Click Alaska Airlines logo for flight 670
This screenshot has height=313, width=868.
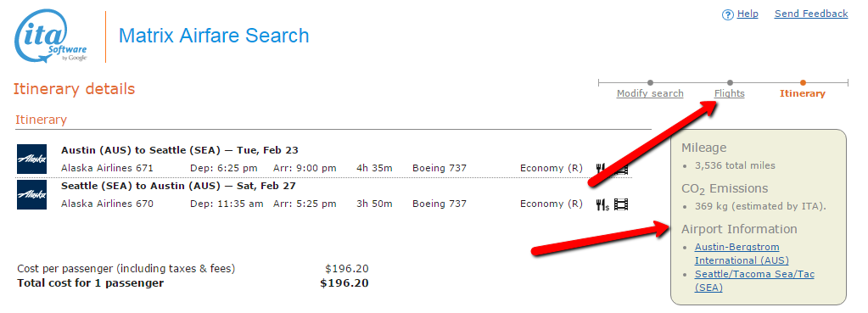[x=31, y=194]
